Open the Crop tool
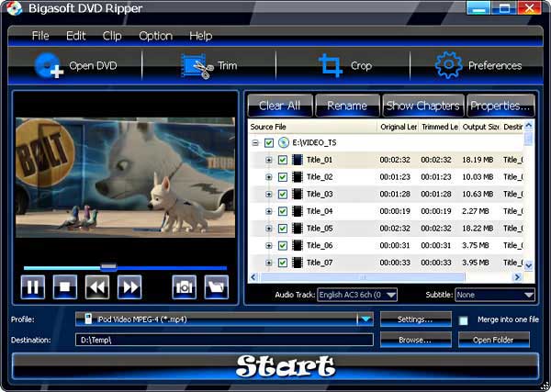 (330, 66)
